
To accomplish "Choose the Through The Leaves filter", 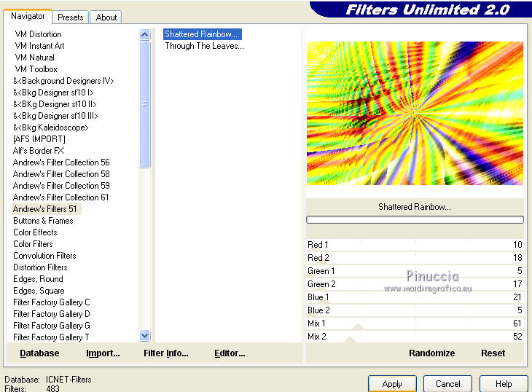I will click(204, 46).
